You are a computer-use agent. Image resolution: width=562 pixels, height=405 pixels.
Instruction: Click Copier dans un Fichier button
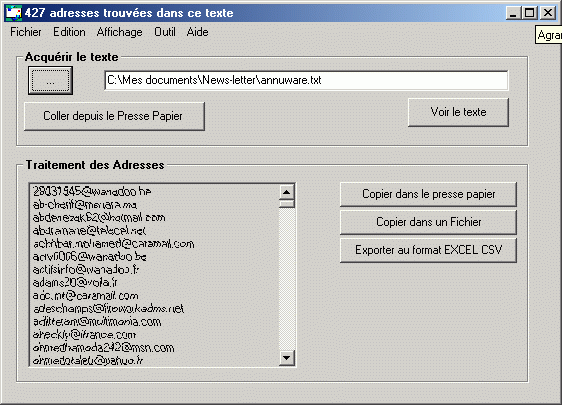pyautogui.click(x=428, y=222)
